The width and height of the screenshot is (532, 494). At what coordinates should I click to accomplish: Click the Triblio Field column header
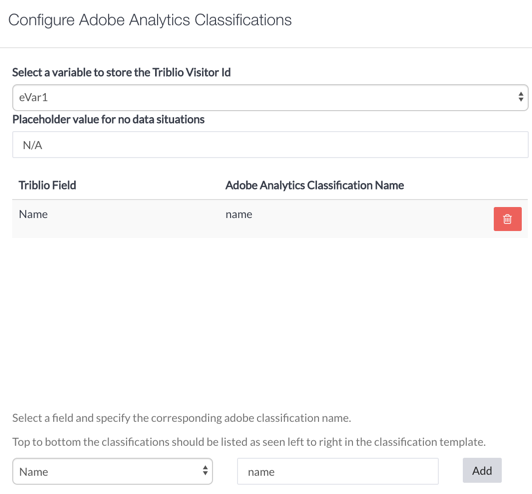tap(47, 185)
